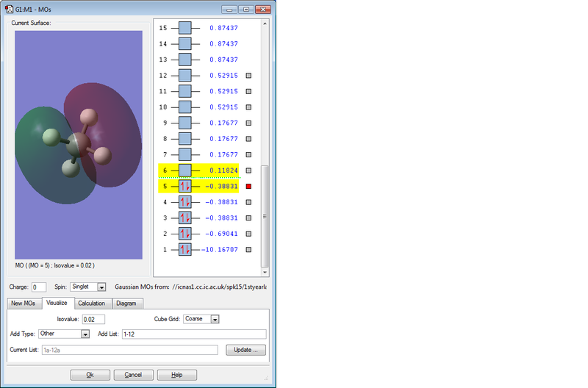Viewport: 588px width, 388px height.
Task: Select LUMO orbital box number 6
Action: click(185, 170)
